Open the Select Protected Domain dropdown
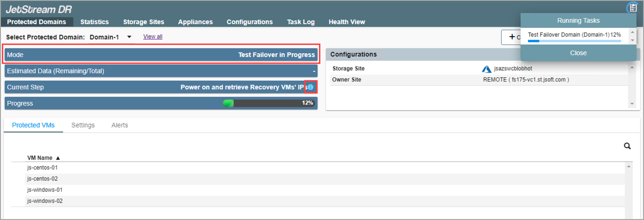The height and width of the screenshot is (220, 644). pyautogui.click(x=129, y=37)
